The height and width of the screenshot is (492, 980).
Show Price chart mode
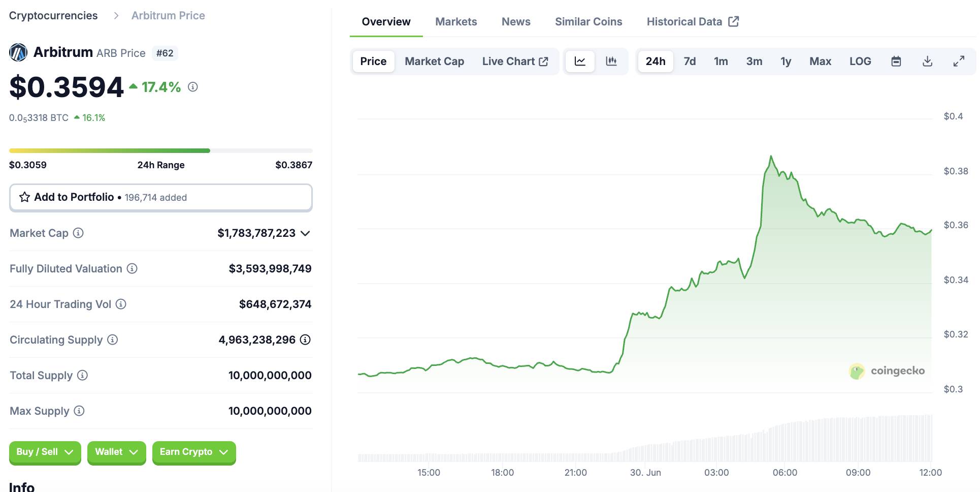(x=373, y=61)
